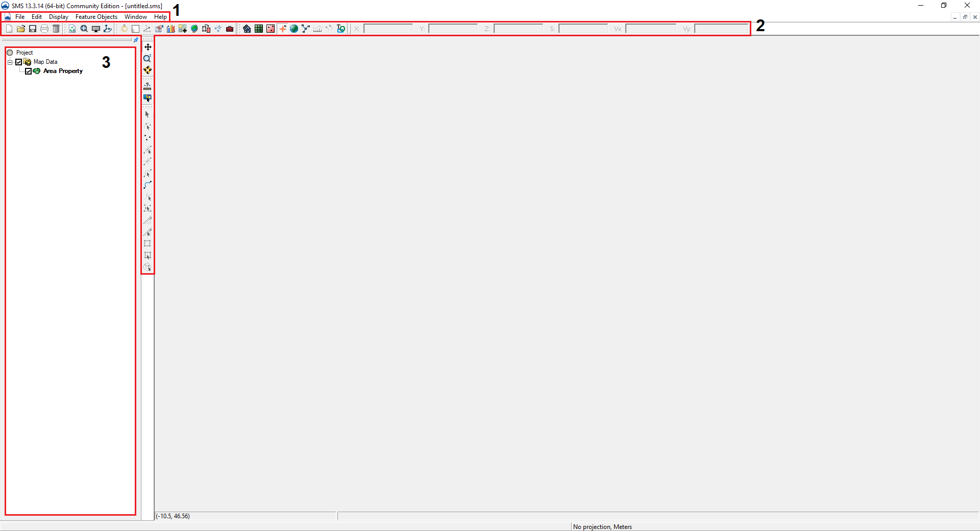Screen dimensions: 980x531
Task: Switch to the Mesh module icon
Action: pos(247,29)
